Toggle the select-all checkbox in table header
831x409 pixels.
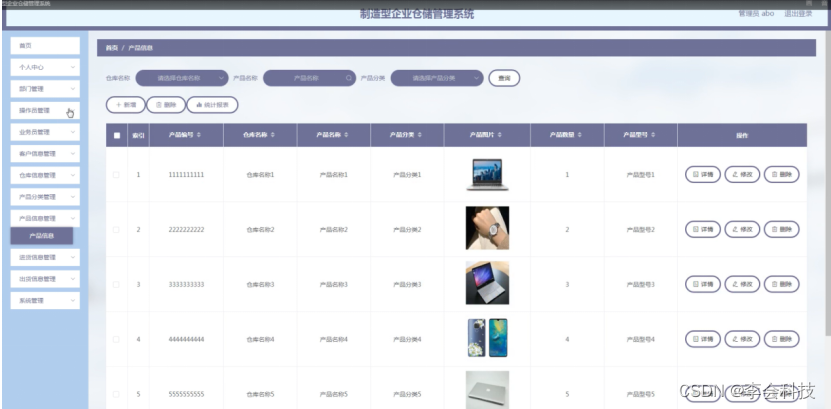click(117, 135)
